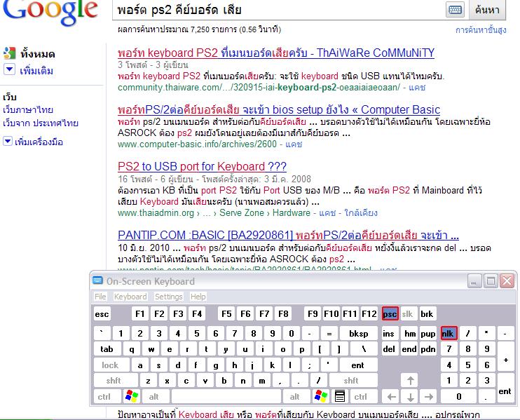Click the brk key

tap(427, 314)
